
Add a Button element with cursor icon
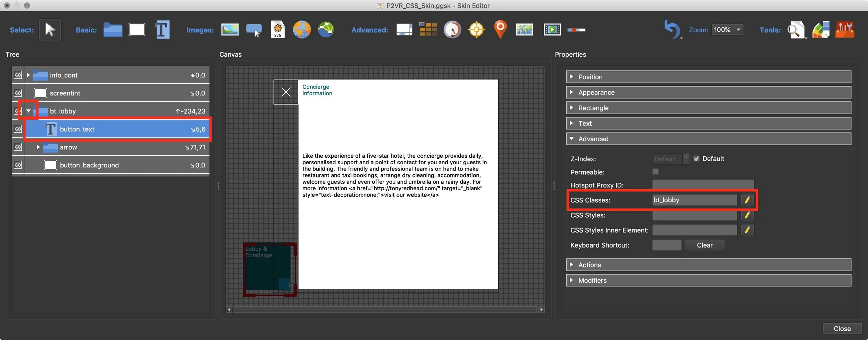click(254, 30)
